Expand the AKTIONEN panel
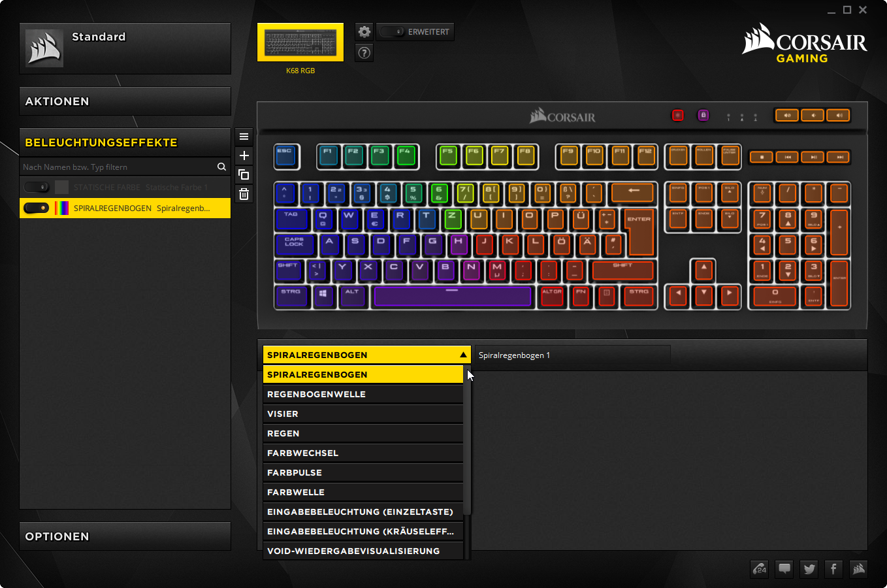The height and width of the screenshot is (588, 887). 125,101
